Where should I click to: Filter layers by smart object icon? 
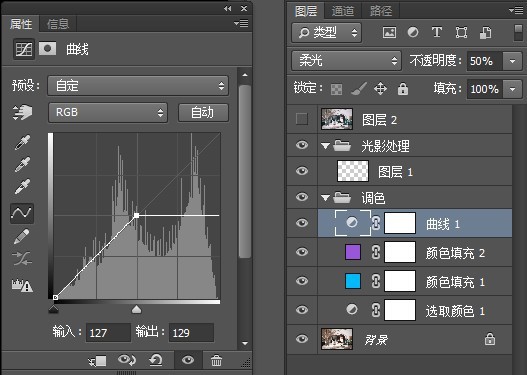(485, 33)
